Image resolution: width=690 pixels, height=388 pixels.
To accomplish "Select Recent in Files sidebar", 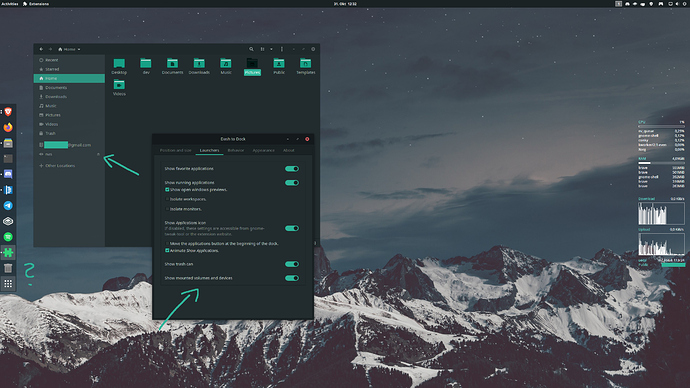I will coord(69,60).
